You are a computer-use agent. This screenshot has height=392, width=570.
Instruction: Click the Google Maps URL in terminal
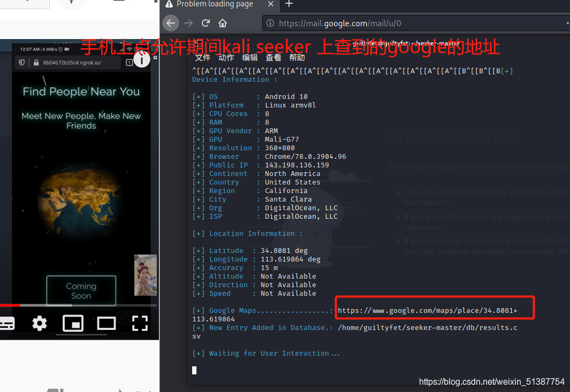coord(428,311)
